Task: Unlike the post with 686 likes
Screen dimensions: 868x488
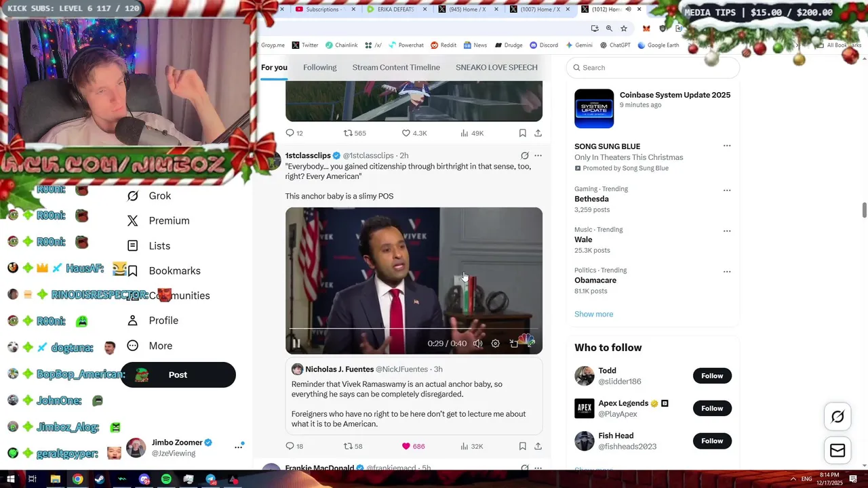Action: (x=413, y=447)
